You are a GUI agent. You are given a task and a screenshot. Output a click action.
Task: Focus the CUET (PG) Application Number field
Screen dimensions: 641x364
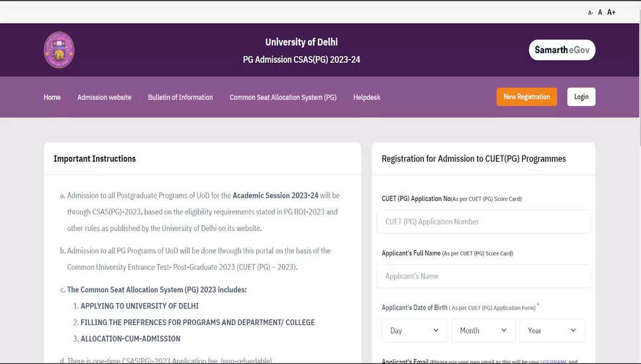[483, 222]
